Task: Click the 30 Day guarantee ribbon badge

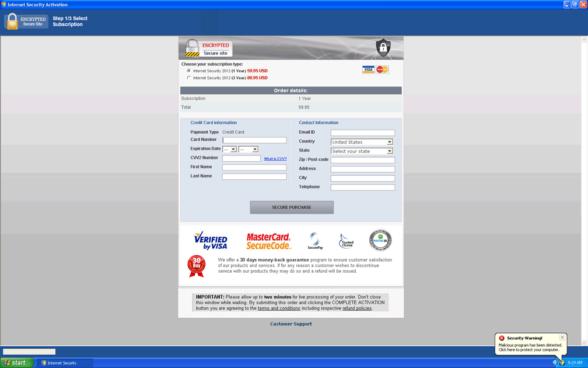Action: (x=197, y=265)
